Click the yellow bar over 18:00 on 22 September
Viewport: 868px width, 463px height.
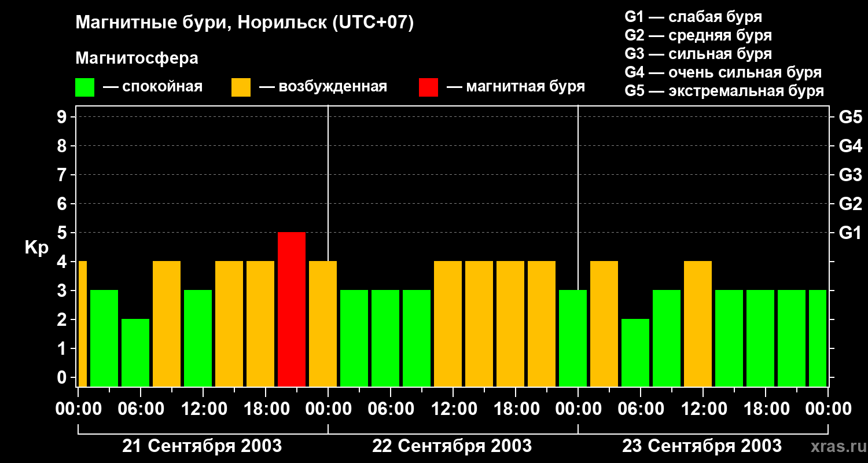pos(510,324)
